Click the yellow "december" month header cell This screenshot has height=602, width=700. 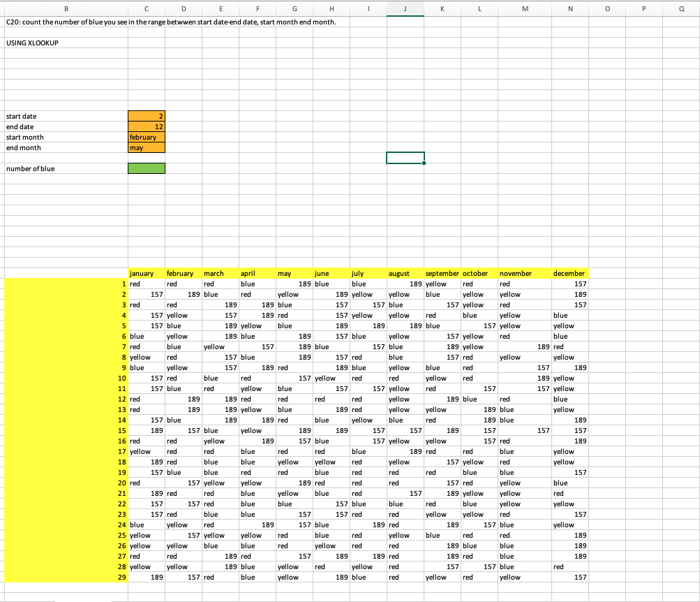click(569, 273)
